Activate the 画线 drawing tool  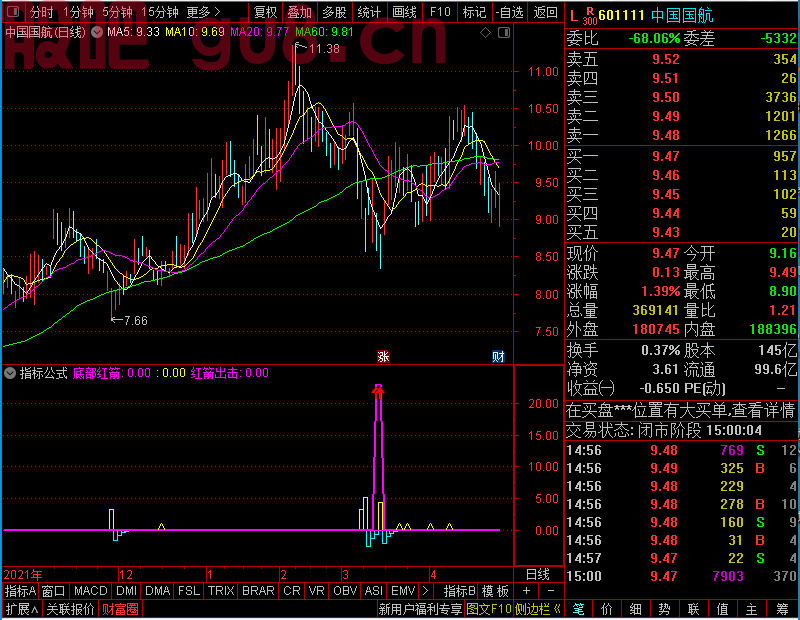(404, 12)
